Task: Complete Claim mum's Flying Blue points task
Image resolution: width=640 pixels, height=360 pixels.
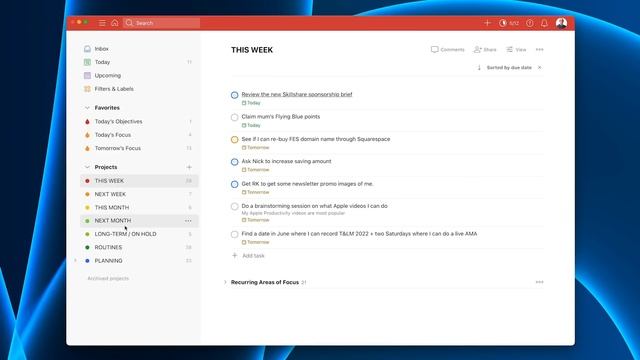Action: 234,118
